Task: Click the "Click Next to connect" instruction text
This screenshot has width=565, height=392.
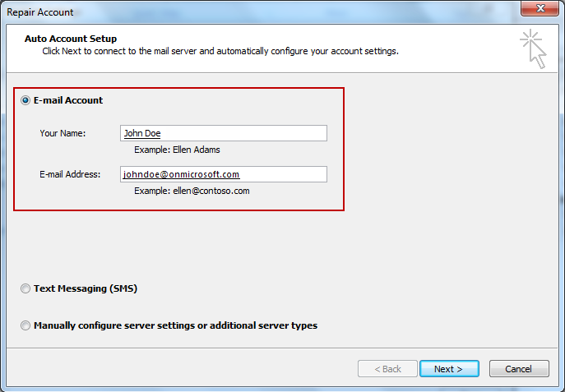Action: [220, 51]
